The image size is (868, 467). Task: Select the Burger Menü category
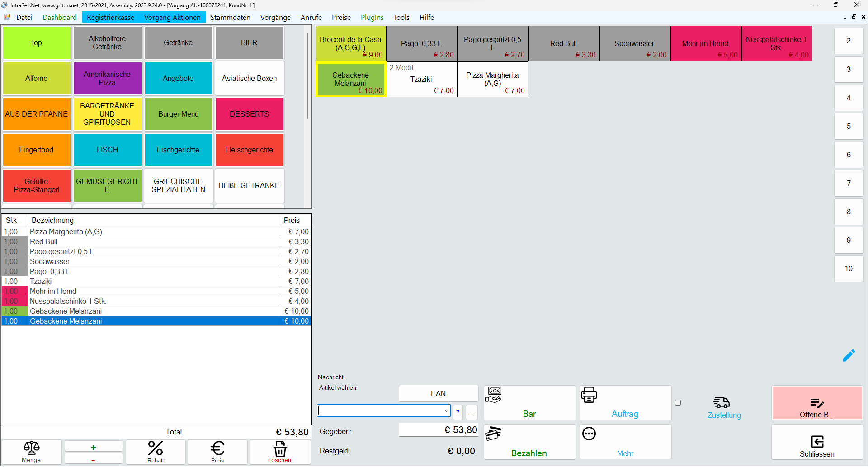coord(179,114)
